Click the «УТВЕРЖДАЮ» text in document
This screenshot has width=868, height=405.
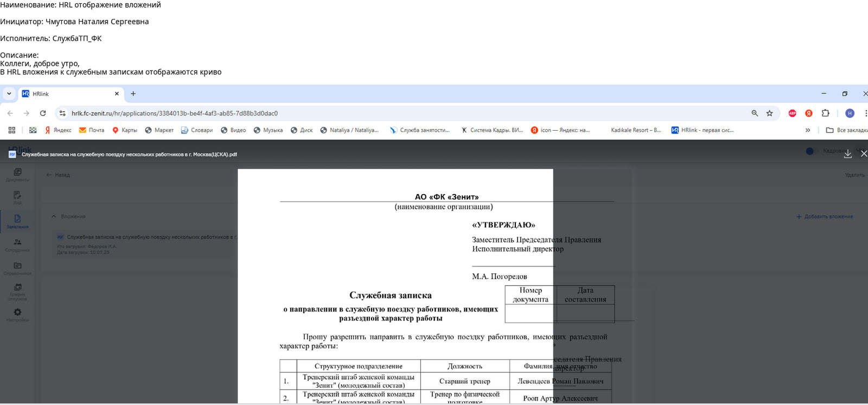(503, 225)
